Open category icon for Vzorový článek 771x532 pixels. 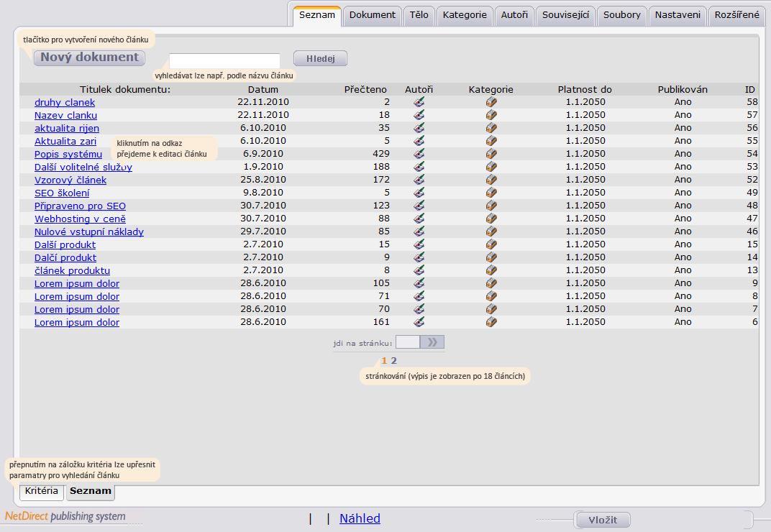click(491, 180)
